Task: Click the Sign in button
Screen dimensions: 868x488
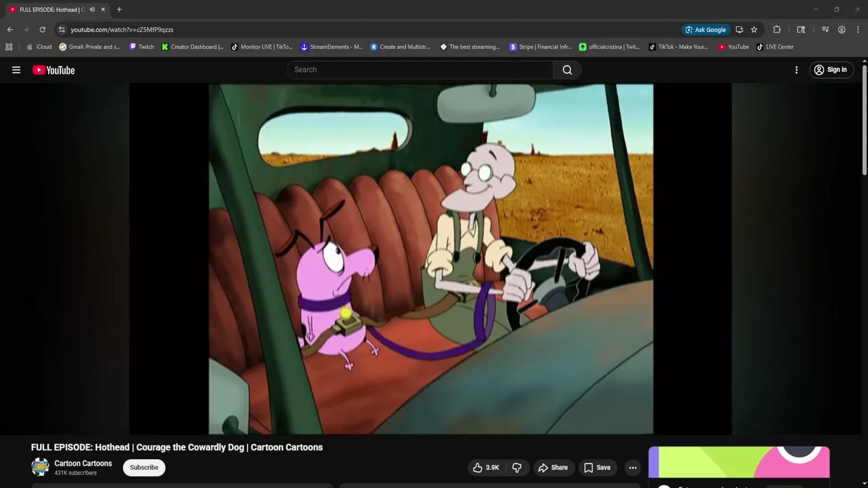Action: [830, 70]
